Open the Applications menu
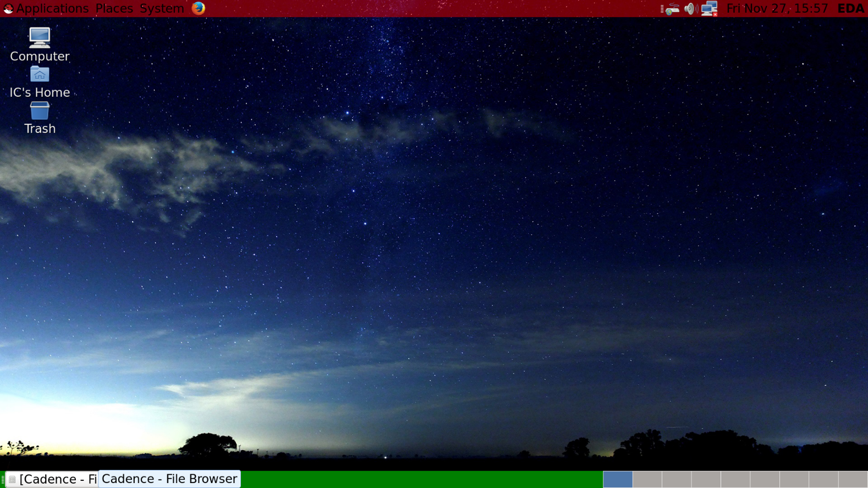 (x=52, y=9)
